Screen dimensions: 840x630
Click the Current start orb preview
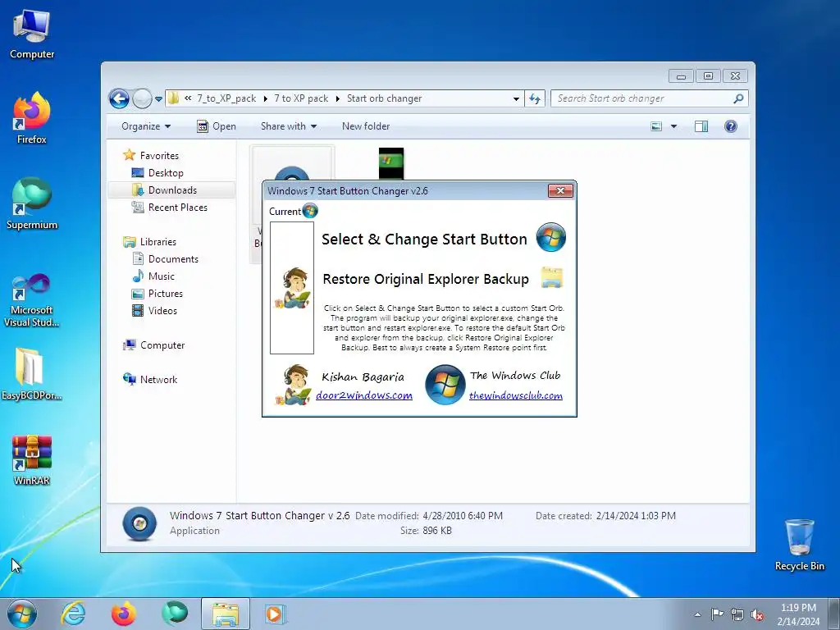[310, 211]
